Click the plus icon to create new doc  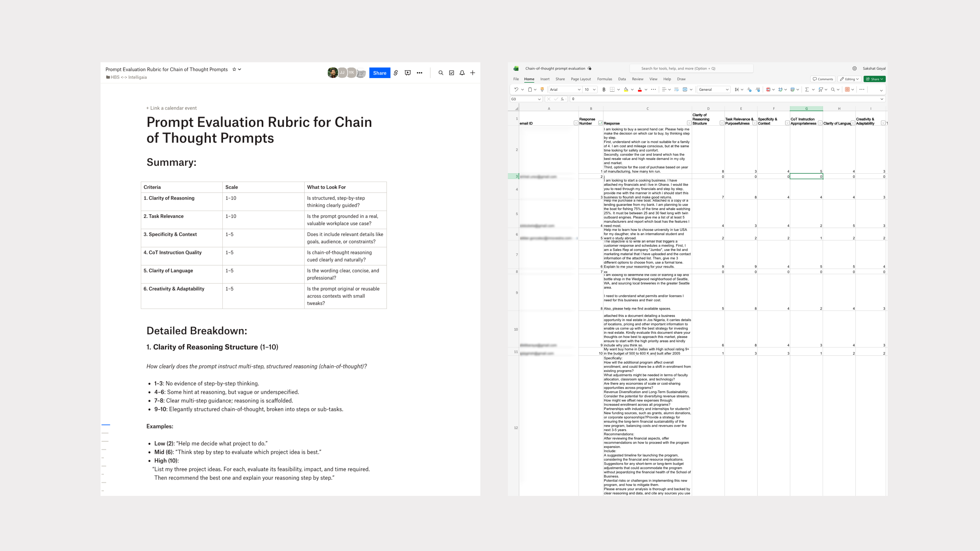[x=472, y=73]
